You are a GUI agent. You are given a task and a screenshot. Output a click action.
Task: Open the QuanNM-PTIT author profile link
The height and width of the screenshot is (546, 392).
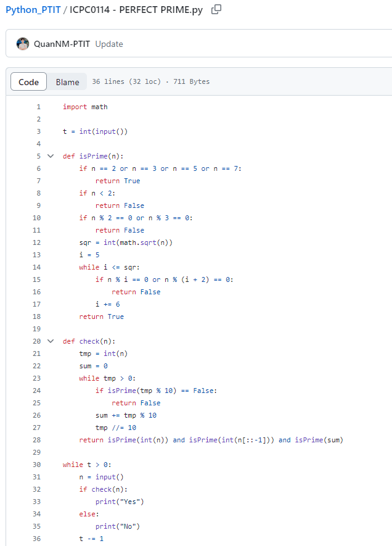(x=62, y=44)
